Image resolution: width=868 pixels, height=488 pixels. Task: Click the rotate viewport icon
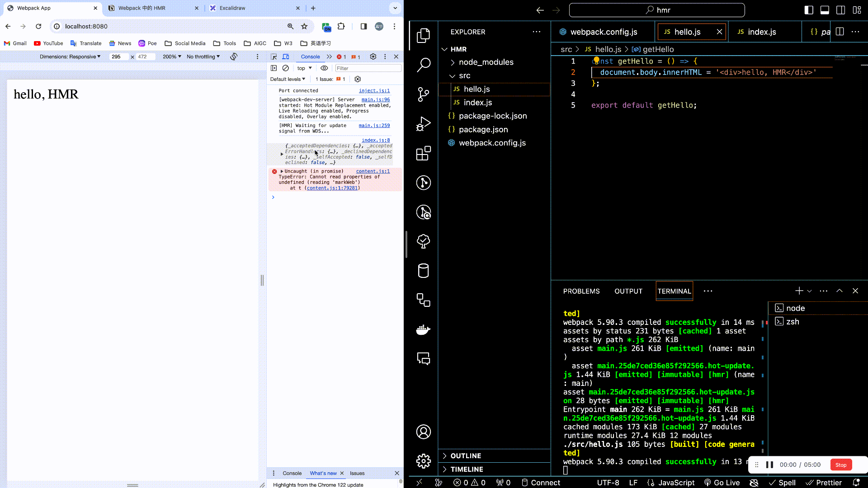click(234, 56)
